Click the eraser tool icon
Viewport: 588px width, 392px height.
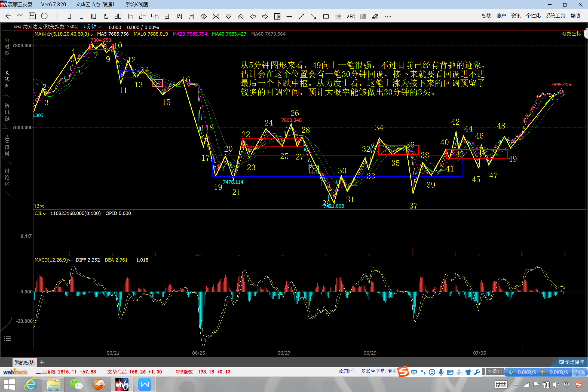pyautogui.click(x=375, y=16)
